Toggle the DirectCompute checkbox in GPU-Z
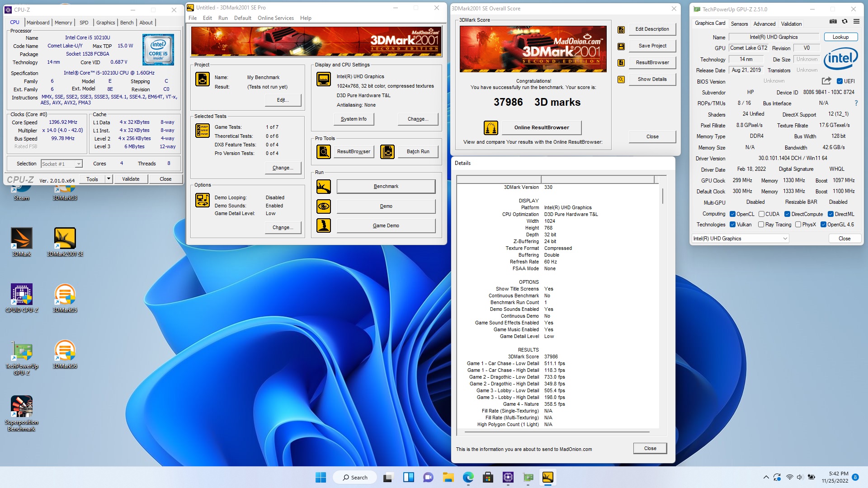This screenshot has width=868, height=488. (787, 214)
